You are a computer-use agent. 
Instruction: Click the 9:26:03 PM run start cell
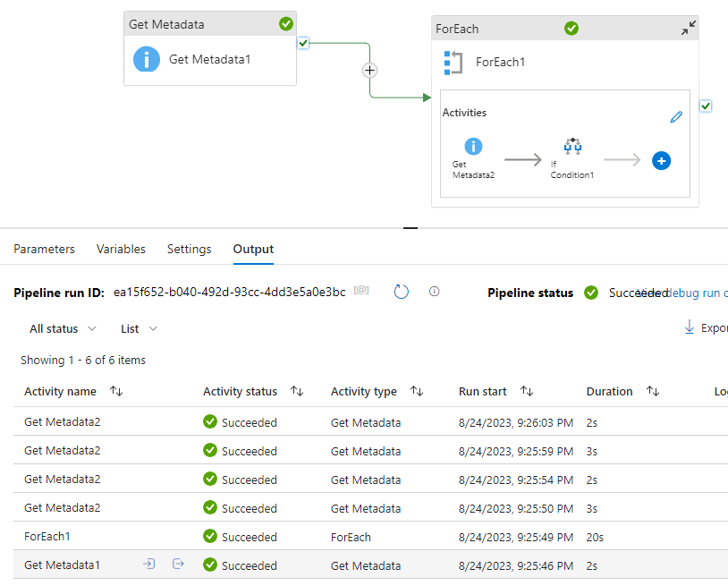(516, 422)
